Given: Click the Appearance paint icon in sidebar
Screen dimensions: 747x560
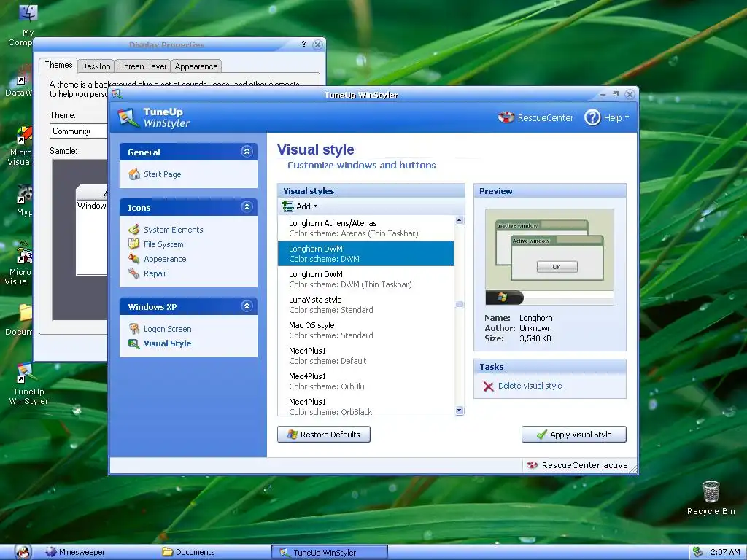Looking at the screenshot, I should tap(134, 259).
